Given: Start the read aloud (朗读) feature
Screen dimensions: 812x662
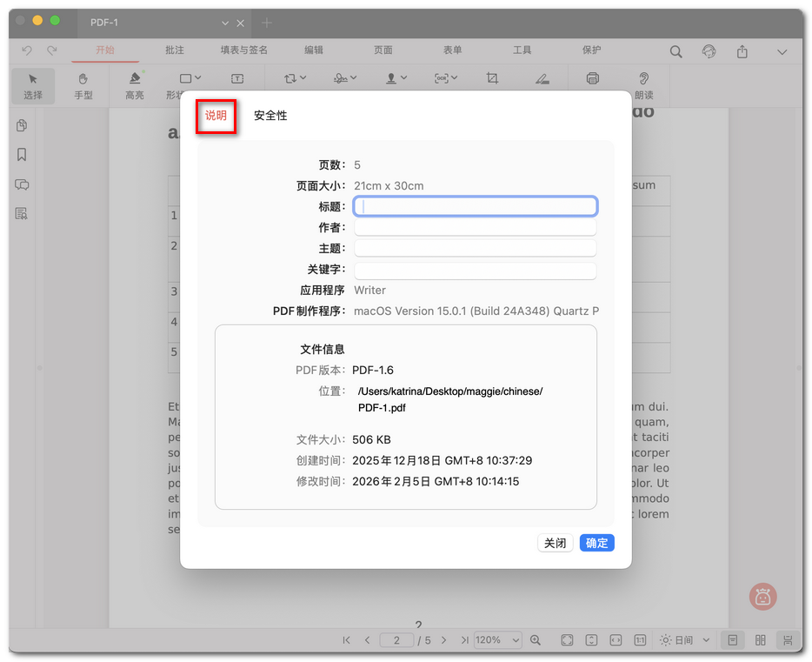Looking at the screenshot, I should 643,86.
